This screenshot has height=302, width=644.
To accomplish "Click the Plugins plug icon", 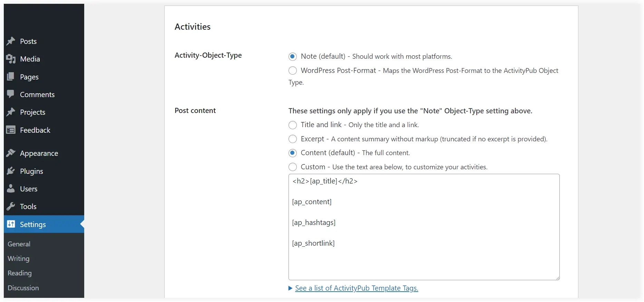I will point(11,171).
